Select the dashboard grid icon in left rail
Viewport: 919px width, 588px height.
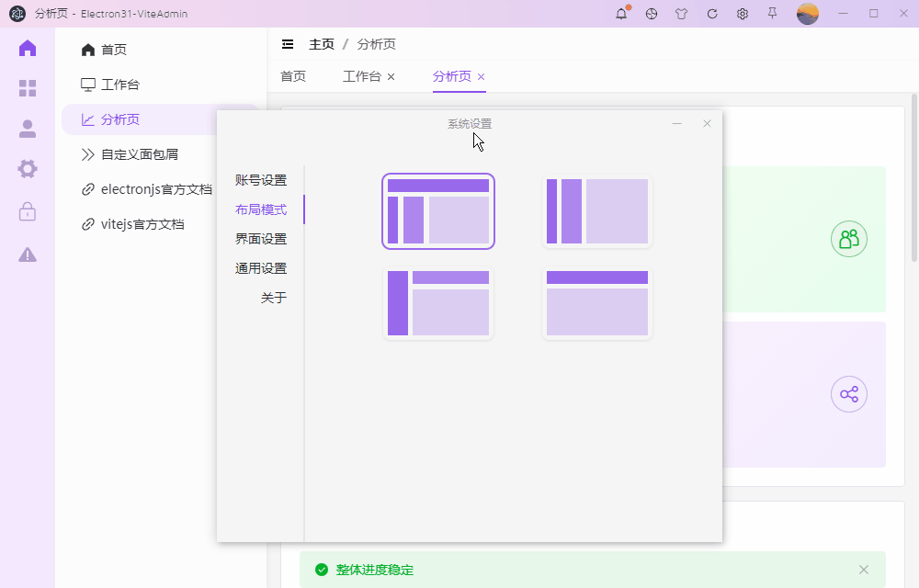[28, 88]
